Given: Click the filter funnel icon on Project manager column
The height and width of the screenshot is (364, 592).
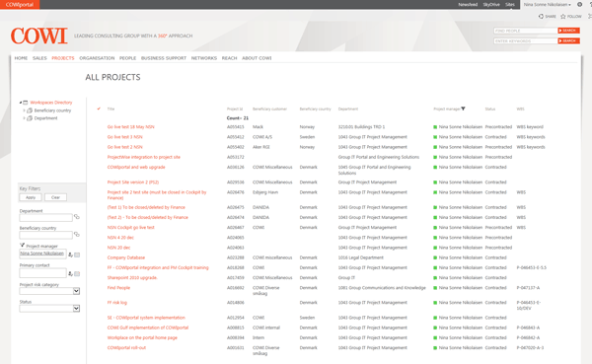Looking at the screenshot, I should click(x=464, y=109).
